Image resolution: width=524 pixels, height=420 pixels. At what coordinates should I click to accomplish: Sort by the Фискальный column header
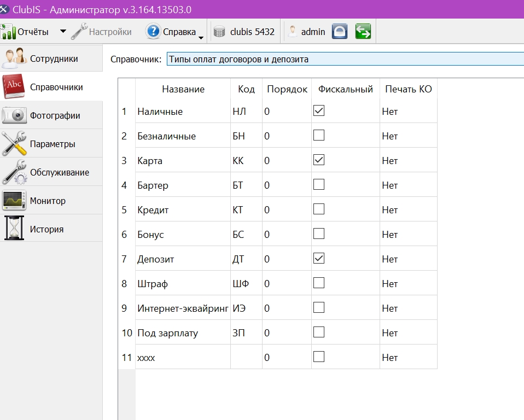coord(346,89)
